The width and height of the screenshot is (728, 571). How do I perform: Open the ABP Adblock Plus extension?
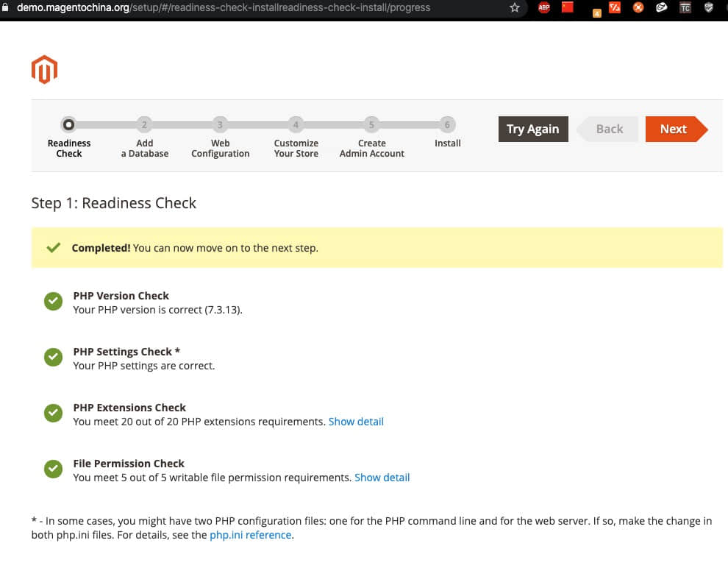coord(544,7)
